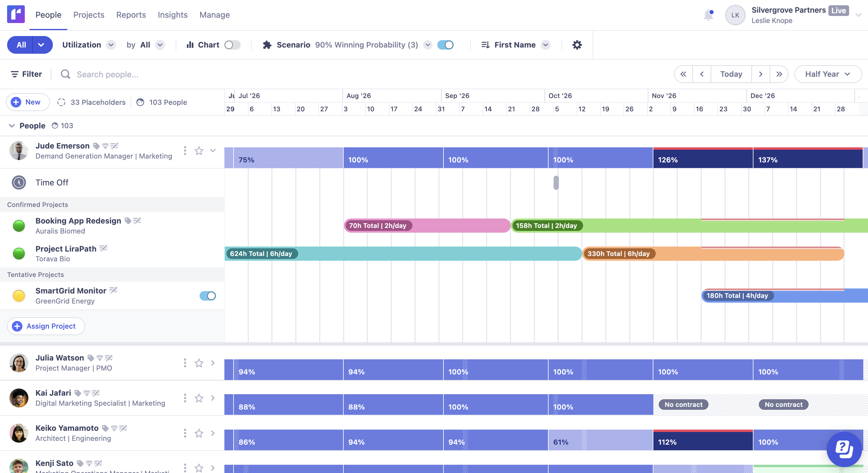Go to the previous time period arrow

click(x=701, y=74)
